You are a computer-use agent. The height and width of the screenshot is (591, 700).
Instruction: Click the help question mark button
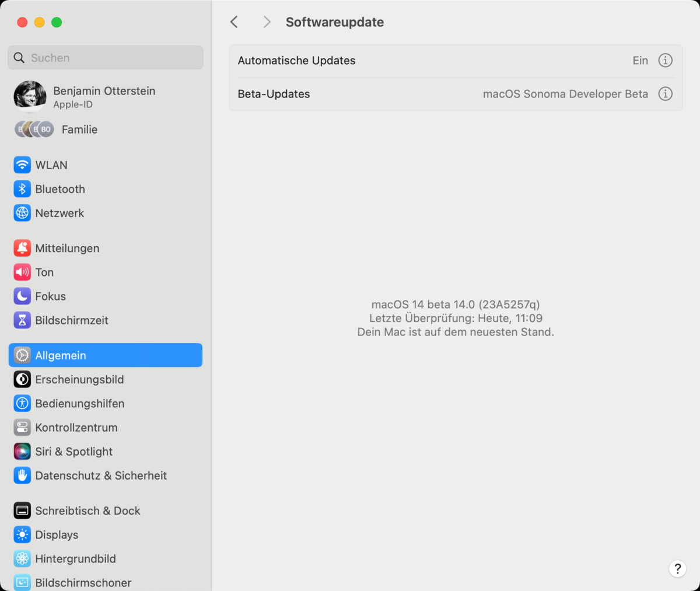[677, 568]
